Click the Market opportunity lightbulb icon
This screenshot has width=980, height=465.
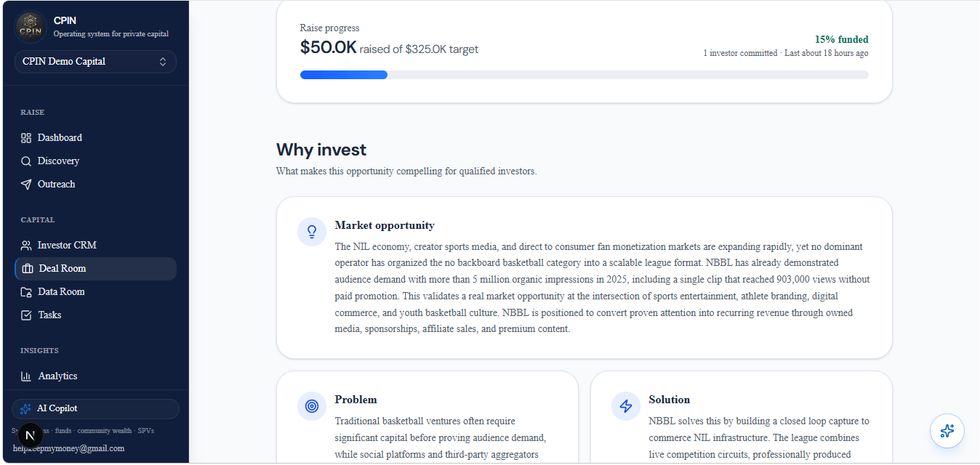[312, 232]
